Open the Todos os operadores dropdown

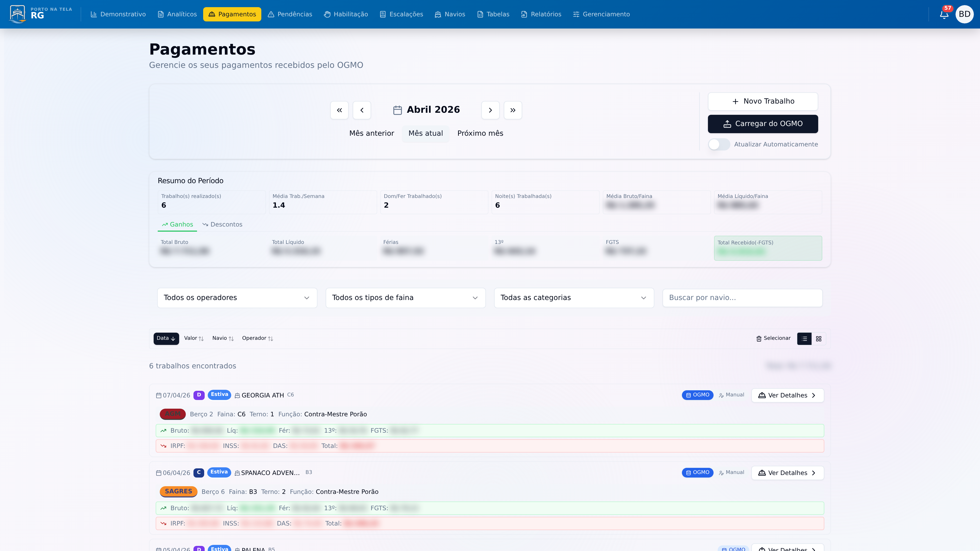[237, 298]
